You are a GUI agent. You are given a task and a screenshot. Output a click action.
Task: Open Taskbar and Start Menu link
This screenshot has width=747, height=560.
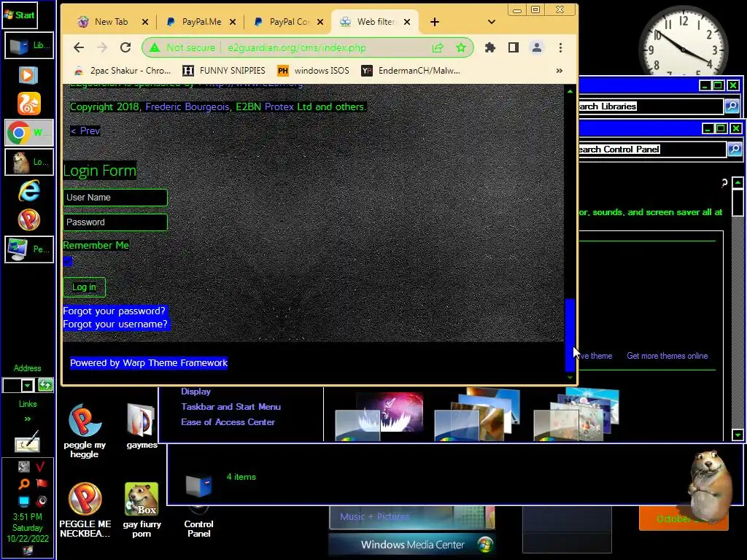point(231,407)
